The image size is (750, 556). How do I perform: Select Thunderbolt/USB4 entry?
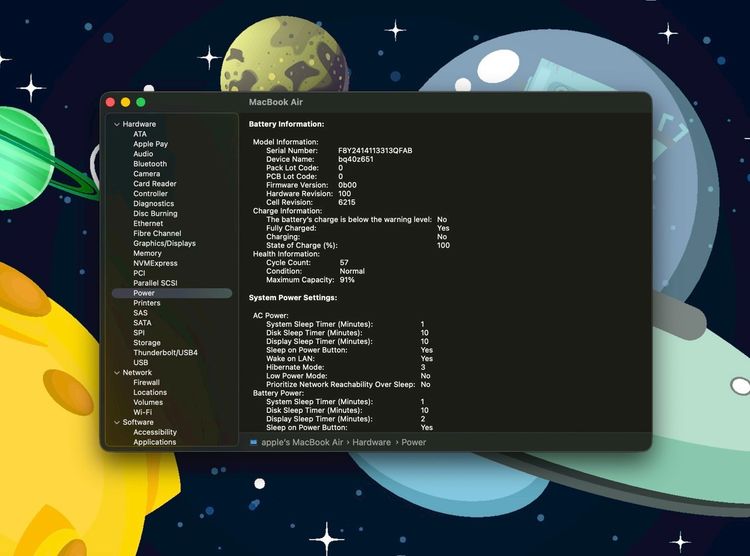click(165, 353)
